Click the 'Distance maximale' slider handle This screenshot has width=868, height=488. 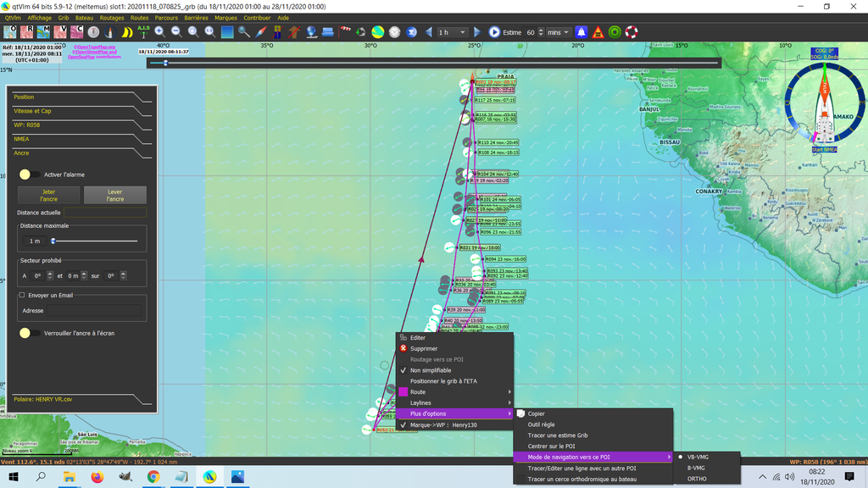[53, 241]
